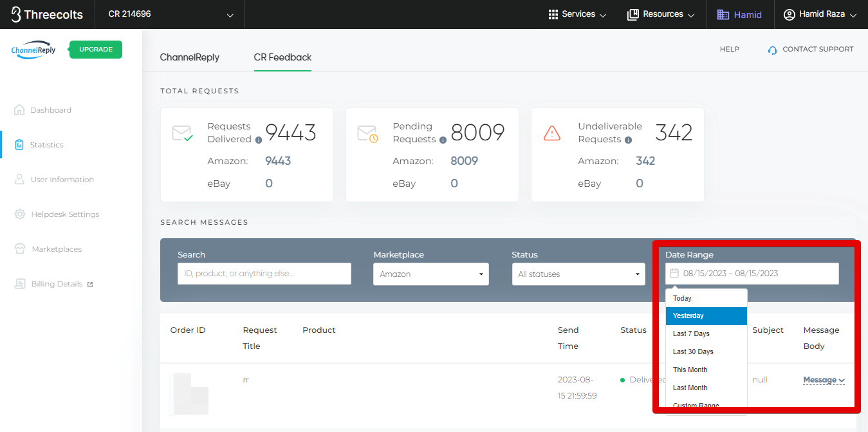
Task: Click the Threecolts logo
Action: pos(47,14)
